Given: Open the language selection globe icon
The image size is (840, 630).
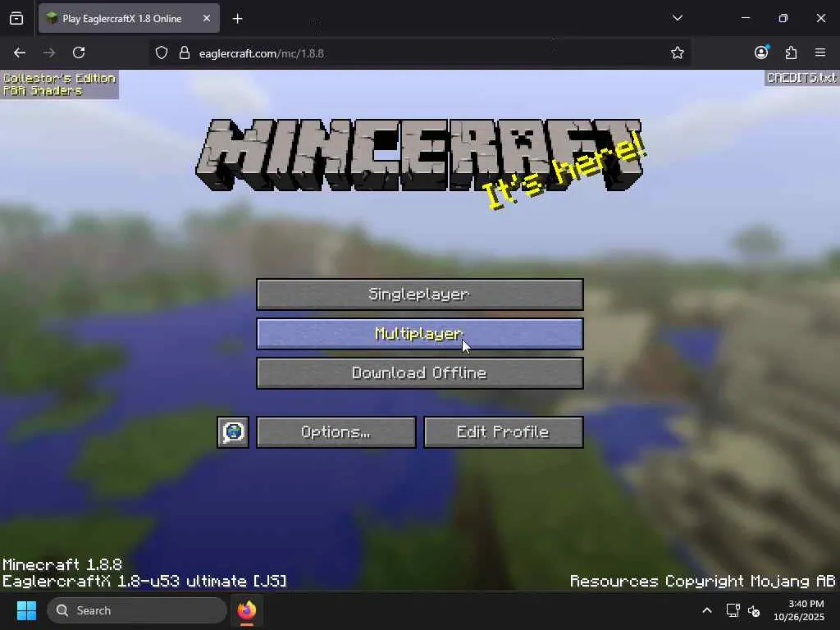Looking at the screenshot, I should pyautogui.click(x=233, y=432).
